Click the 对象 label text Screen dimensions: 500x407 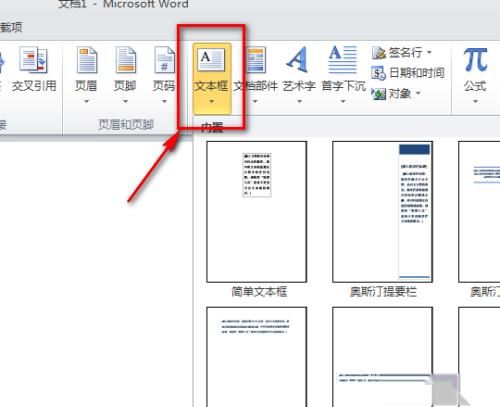[x=400, y=94]
